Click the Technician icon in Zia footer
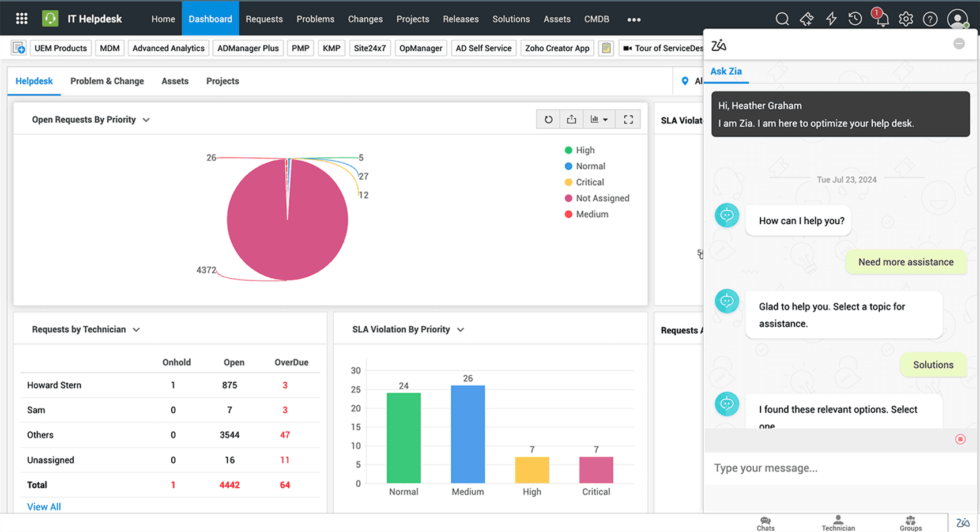This screenshot has width=980, height=532. click(x=838, y=522)
